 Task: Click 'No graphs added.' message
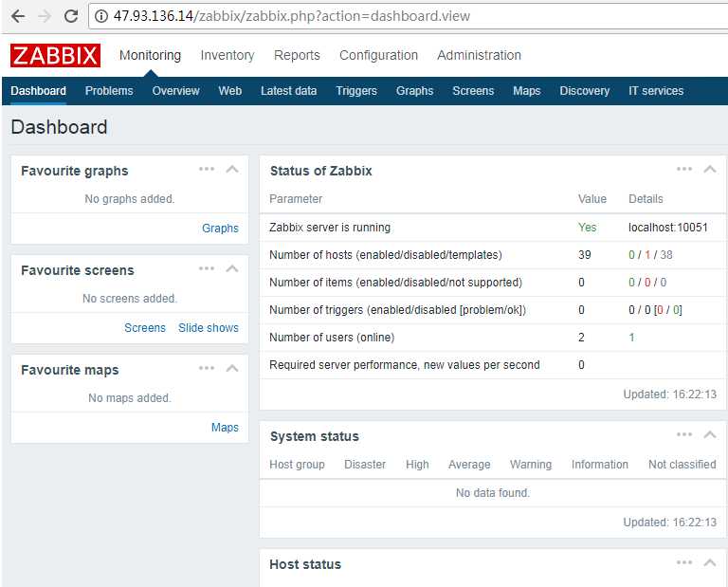point(130,199)
